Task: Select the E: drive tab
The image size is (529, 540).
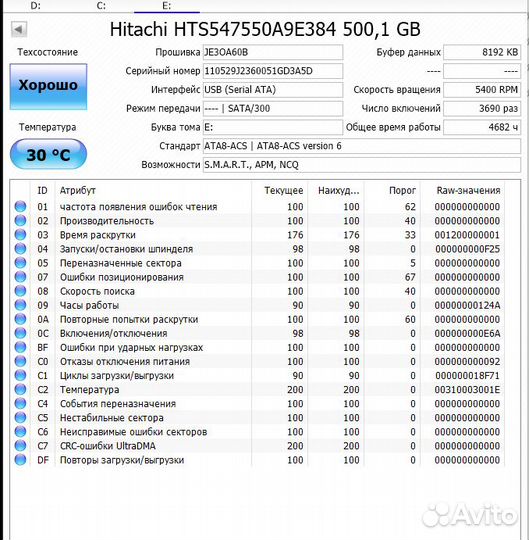Action: point(167,6)
